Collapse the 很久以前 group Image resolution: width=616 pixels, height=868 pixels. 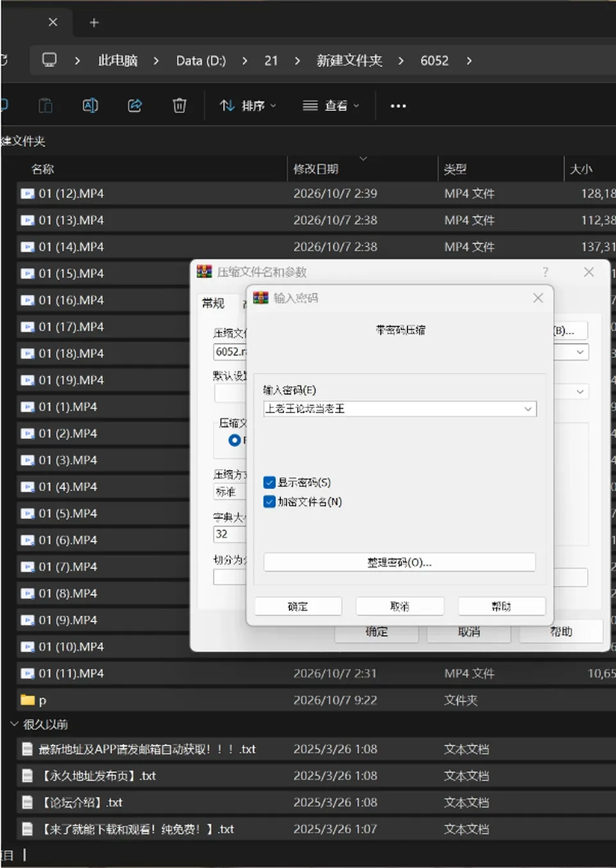(14, 724)
